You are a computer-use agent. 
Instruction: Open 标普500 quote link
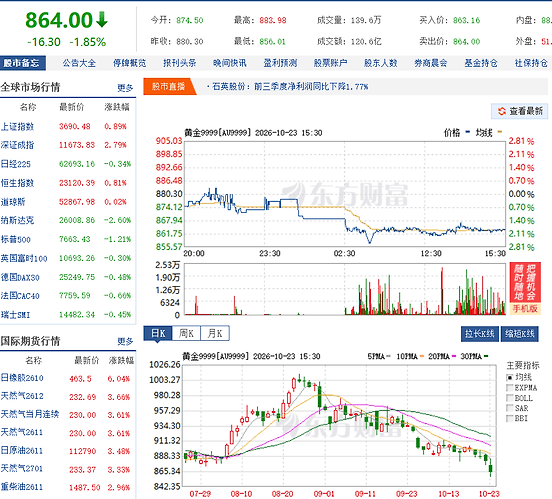pyautogui.click(x=15, y=239)
